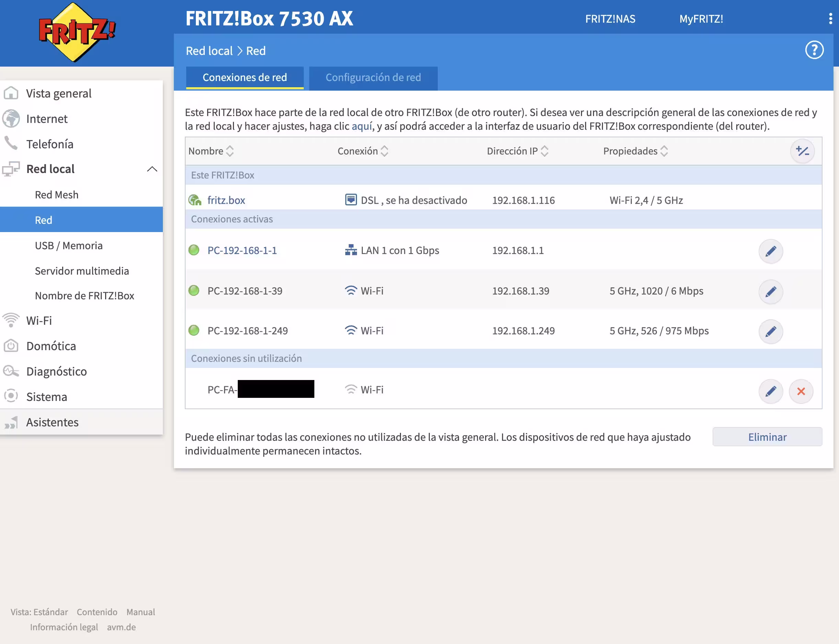Click the plus/minus column settings icon
The width and height of the screenshot is (839, 644).
[802, 151]
